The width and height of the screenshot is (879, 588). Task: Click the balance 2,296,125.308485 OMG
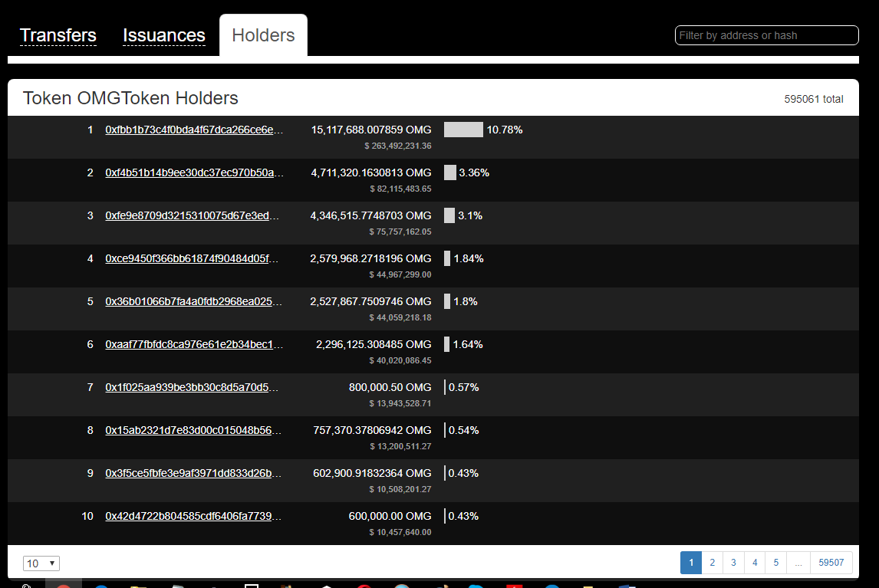(374, 344)
